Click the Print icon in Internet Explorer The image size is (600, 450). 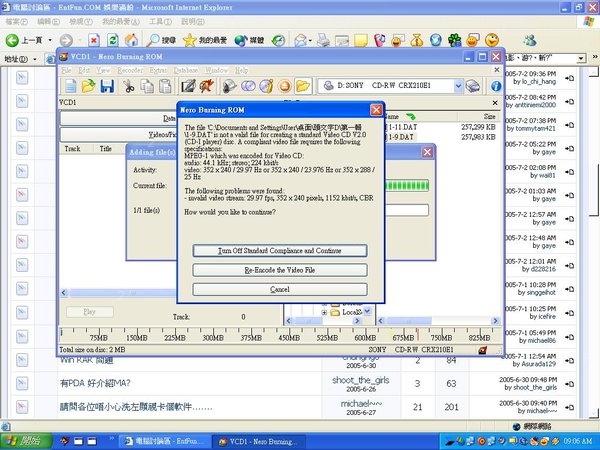pyautogui.click(x=323, y=40)
